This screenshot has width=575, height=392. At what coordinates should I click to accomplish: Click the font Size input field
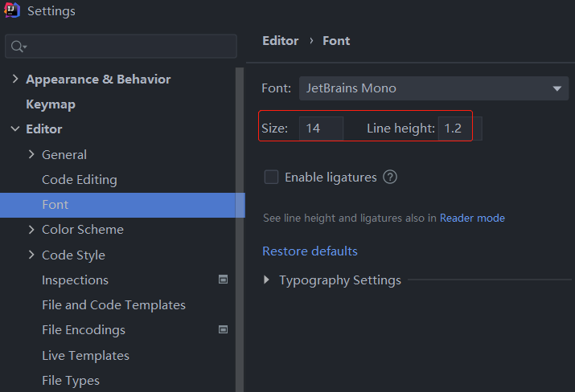(x=321, y=129)
